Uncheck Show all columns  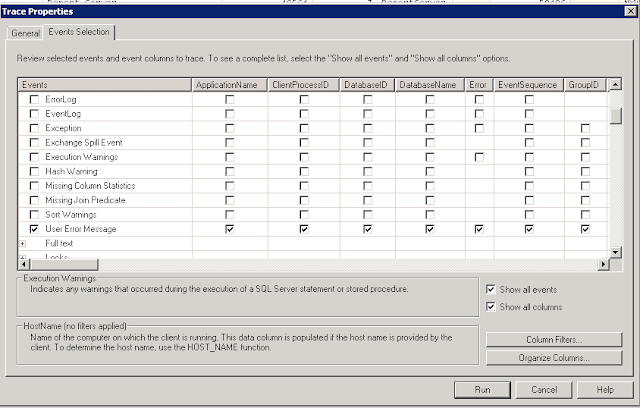pyautogui.click(x=491, y=306)
